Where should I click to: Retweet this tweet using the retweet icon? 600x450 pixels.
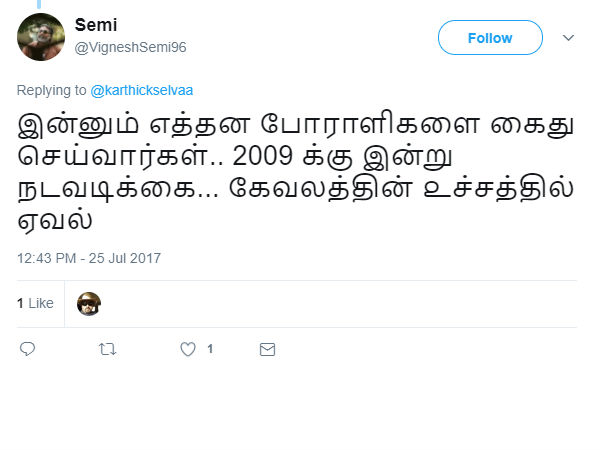[x=108, y=349]
